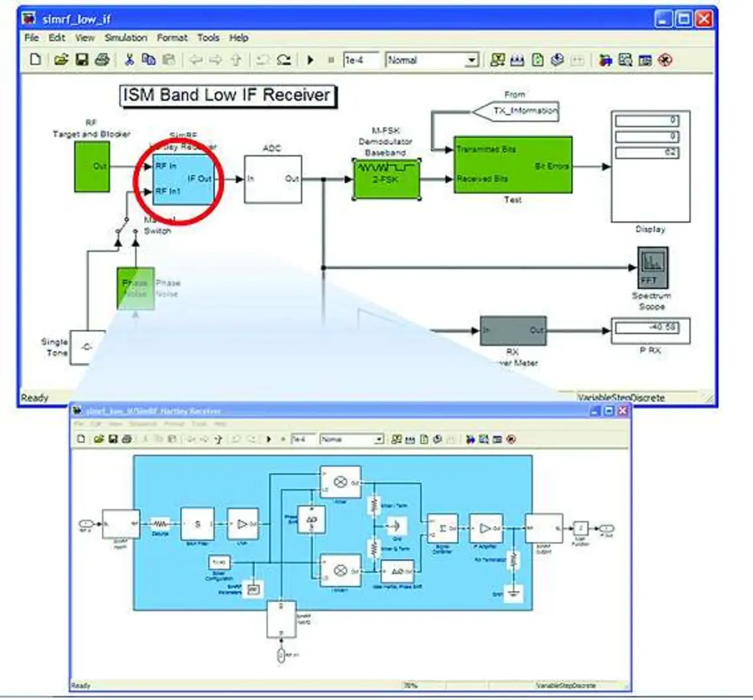Viewport: 753px width, 700px height.
Task: Select the ADC block
Action: click(x=273, y=179)
